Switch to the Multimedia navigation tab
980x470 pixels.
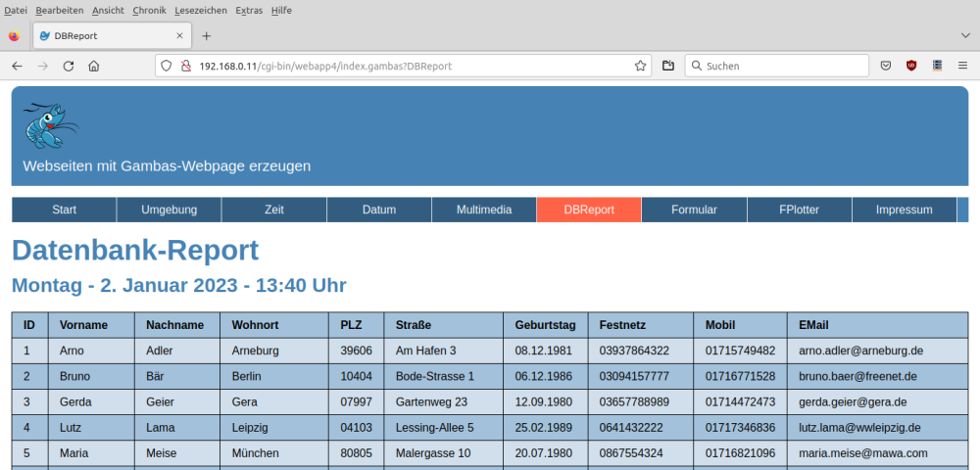[x=484, y=210]
